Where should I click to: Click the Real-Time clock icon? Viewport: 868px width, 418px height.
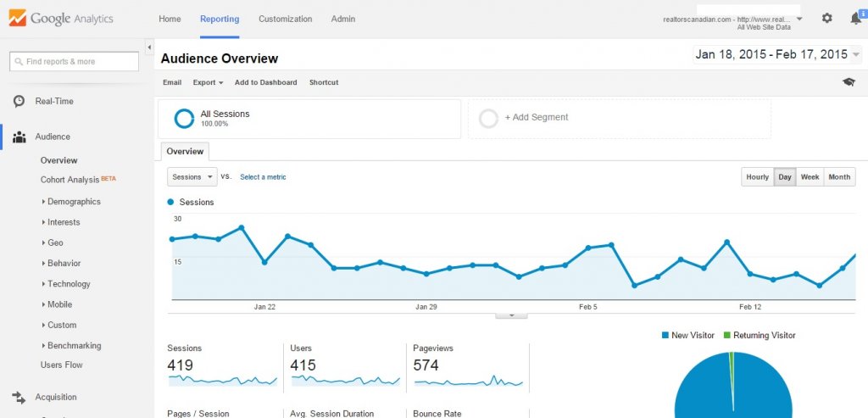pos(19,101)
